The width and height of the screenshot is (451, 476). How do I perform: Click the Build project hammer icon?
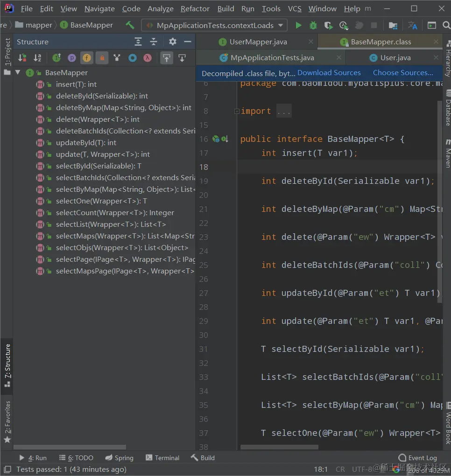tap(130, 25)
